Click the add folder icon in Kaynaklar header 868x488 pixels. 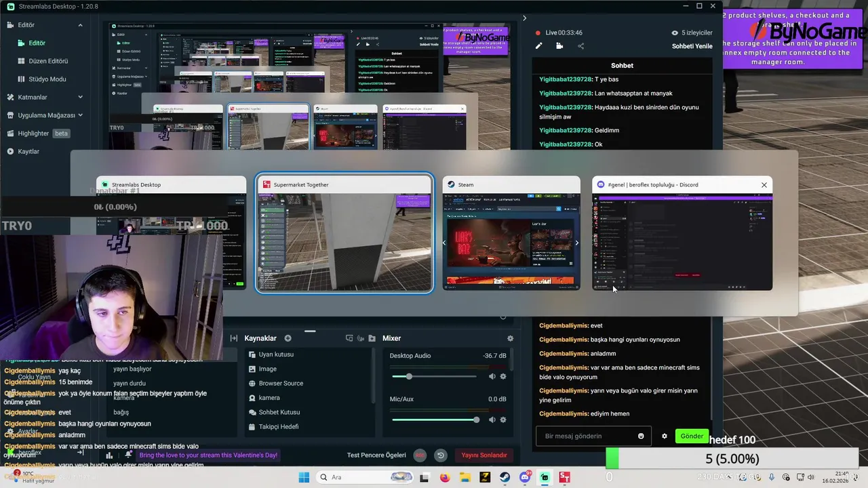coord(372,338)
